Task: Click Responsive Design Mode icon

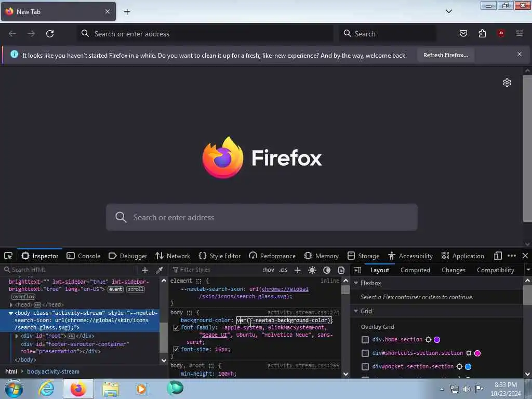Action: [498, 256]
